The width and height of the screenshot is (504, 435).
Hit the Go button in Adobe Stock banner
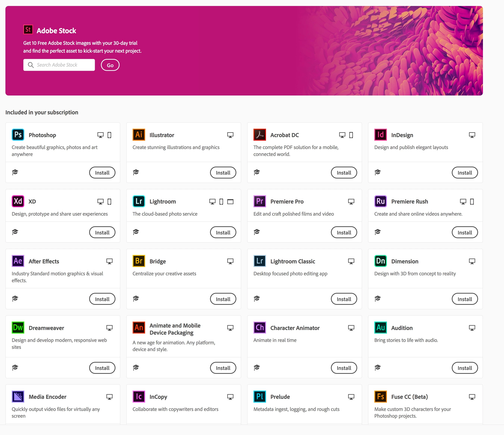tap(110, 65)
